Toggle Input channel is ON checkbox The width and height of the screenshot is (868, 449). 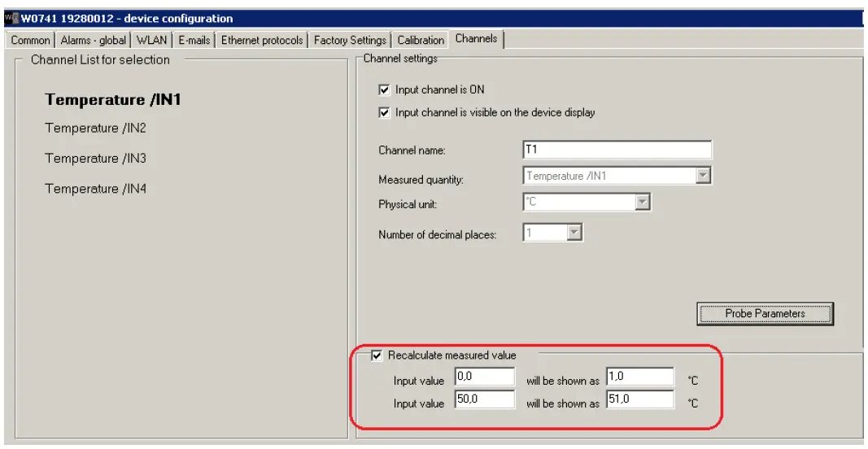pos(384,89)
